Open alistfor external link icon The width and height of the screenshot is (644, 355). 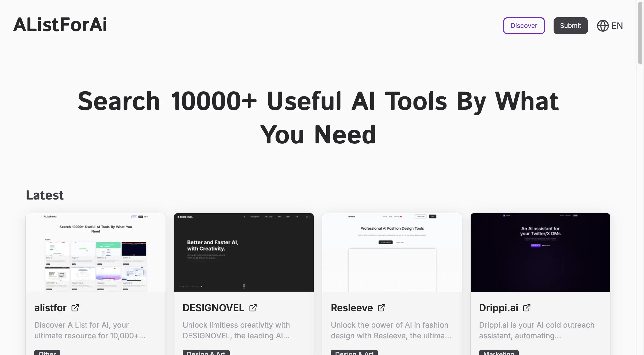[x=75, y=308]
